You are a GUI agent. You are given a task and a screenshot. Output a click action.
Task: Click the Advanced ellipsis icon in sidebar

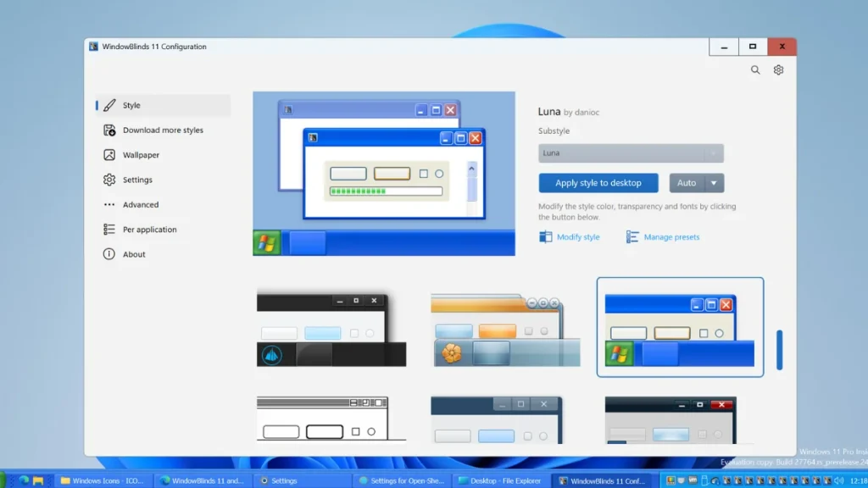108,204
